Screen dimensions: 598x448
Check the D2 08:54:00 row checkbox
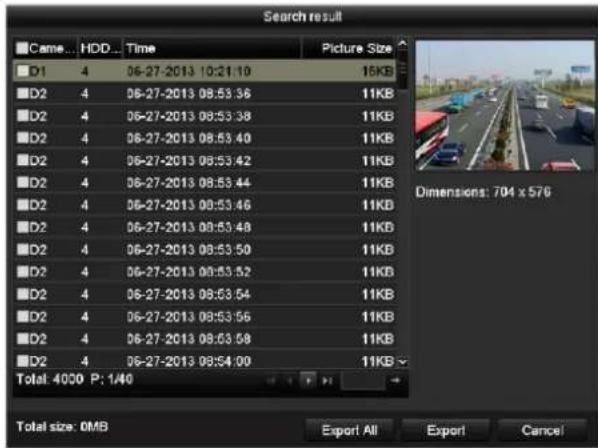click(23, 361)
